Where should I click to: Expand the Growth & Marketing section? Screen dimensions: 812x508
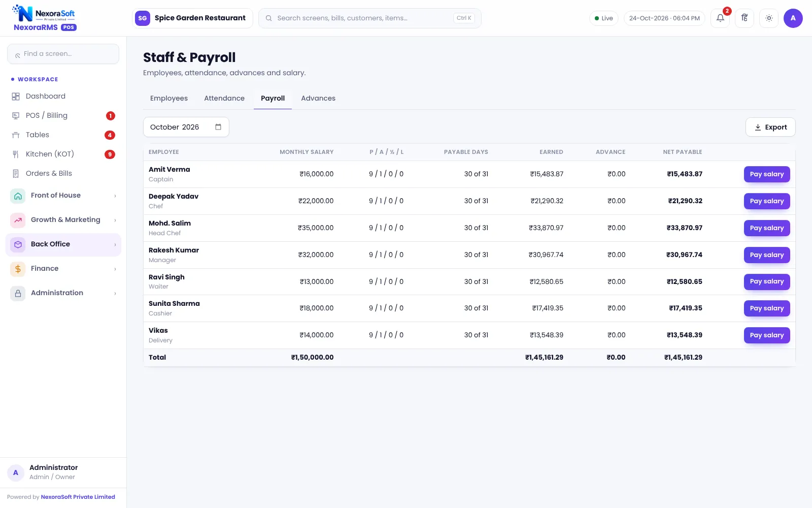[x=63, y=220]
